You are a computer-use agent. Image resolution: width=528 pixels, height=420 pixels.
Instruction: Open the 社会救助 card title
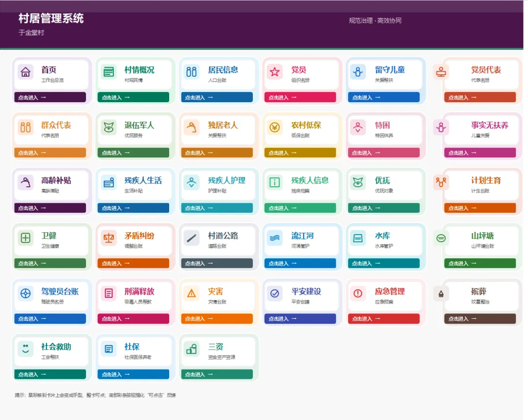tap(56, 347)
